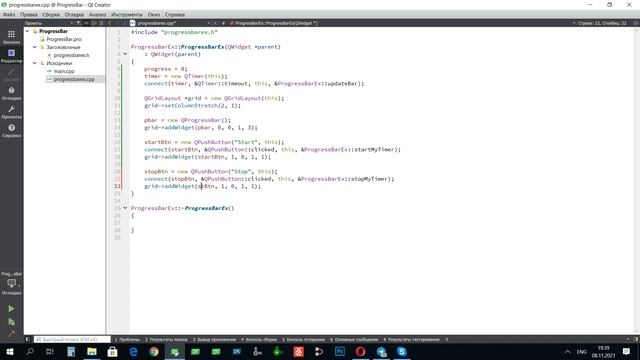The image size is (640, 360).
Task: Open the 1 Проблемы output pane
Action: coord(127,339)
